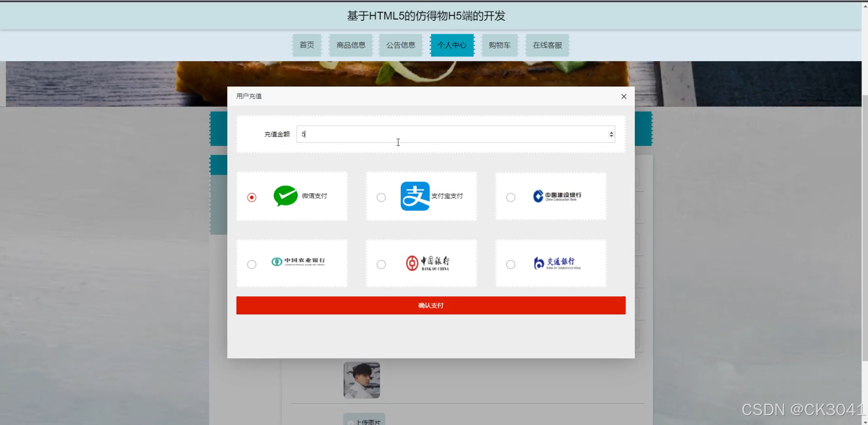Click the 确认支付 button
The height and width of the screenshot is (425, 868).
pos(430,305)
